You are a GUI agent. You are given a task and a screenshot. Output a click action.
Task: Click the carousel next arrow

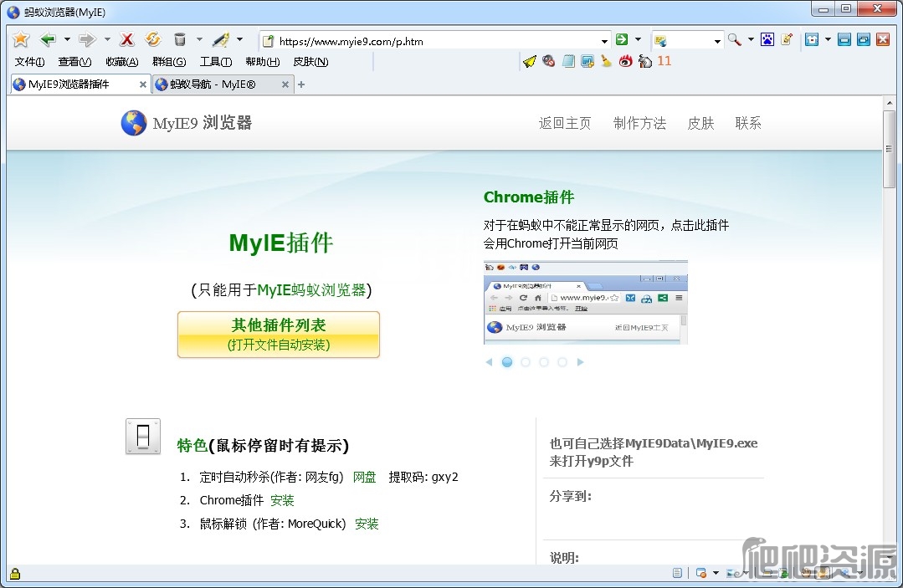[x=581, y=362]
